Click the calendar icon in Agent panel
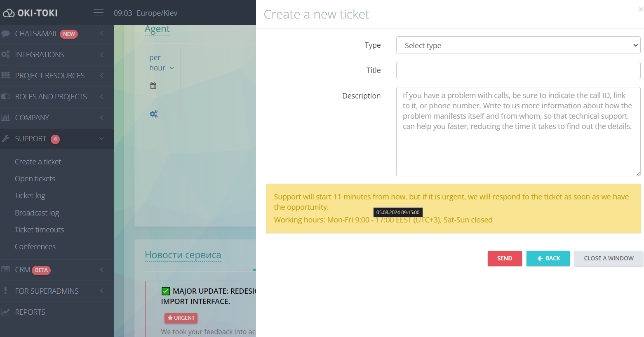Viewport: 644px width, 337px height. tap(153, 86)
